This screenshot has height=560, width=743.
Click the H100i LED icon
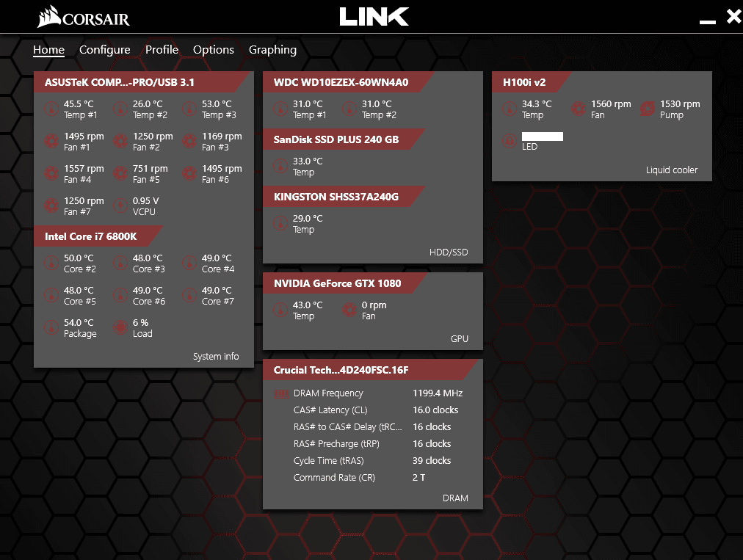[x=510, y=141]
